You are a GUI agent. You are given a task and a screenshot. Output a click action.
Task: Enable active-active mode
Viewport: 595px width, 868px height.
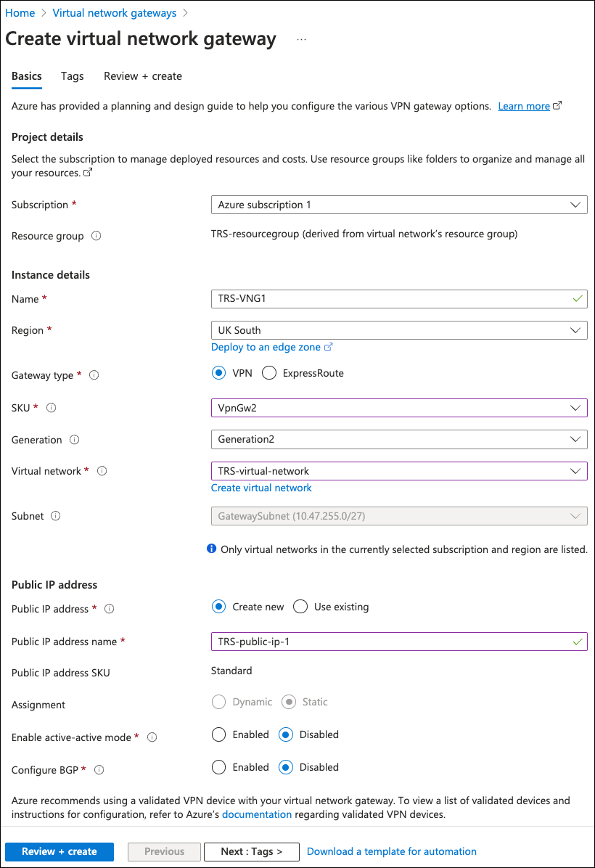(x=219, y=734)
